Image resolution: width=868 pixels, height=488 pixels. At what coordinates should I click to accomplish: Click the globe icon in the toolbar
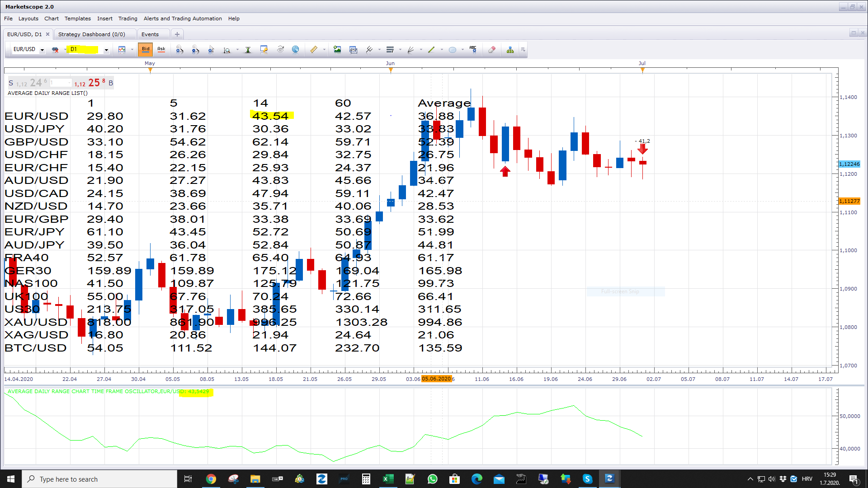click(295, 50)
